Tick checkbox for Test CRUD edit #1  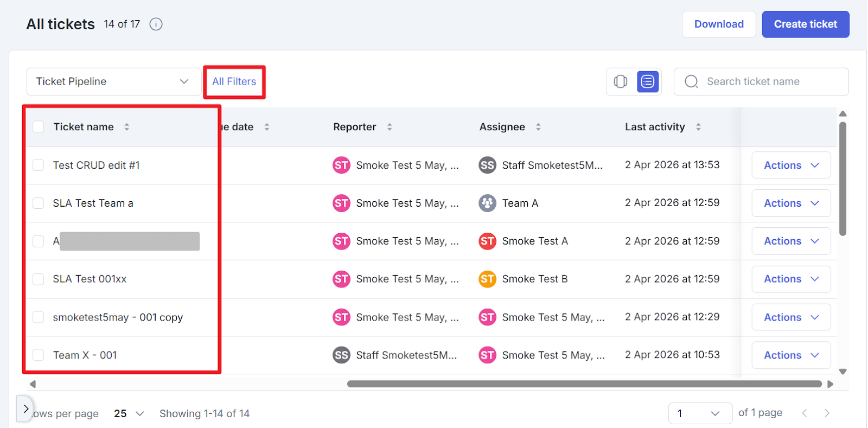(x=39, y=165)
